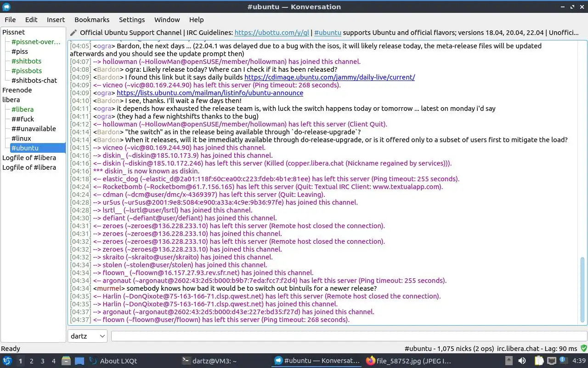Screen dimensions: 588x368
Task: Click the chat window vertical scrollbar handle
Action: [x=583, y=290]
